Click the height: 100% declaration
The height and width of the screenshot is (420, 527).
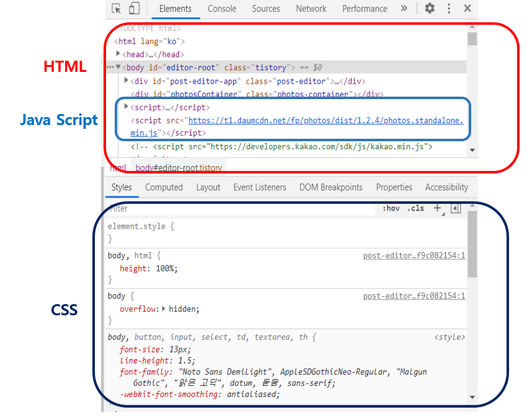pyautogui.click(x=149, y=269)
